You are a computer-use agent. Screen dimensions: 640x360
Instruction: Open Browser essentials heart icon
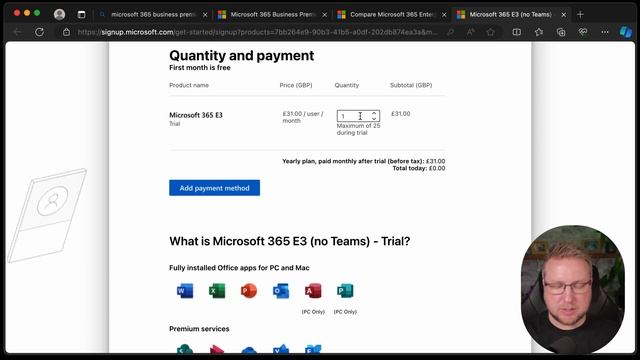583,32
